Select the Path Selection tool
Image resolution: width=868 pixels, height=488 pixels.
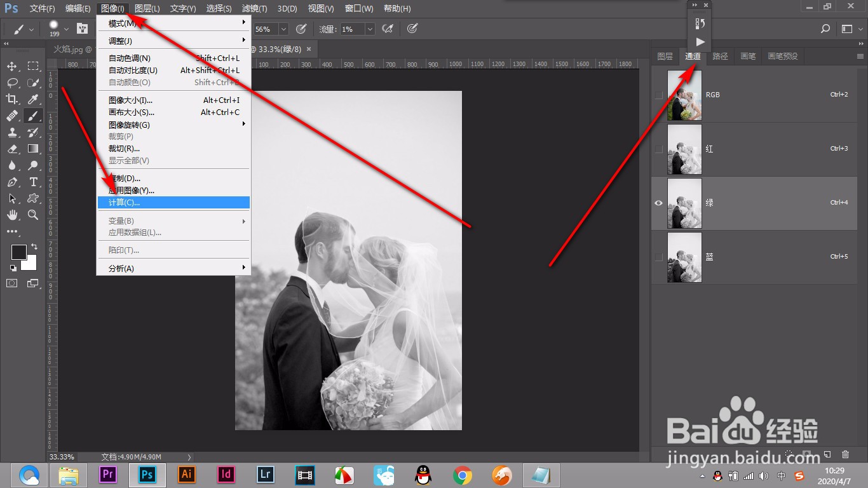pyautogui.click(x=12, y=198)
